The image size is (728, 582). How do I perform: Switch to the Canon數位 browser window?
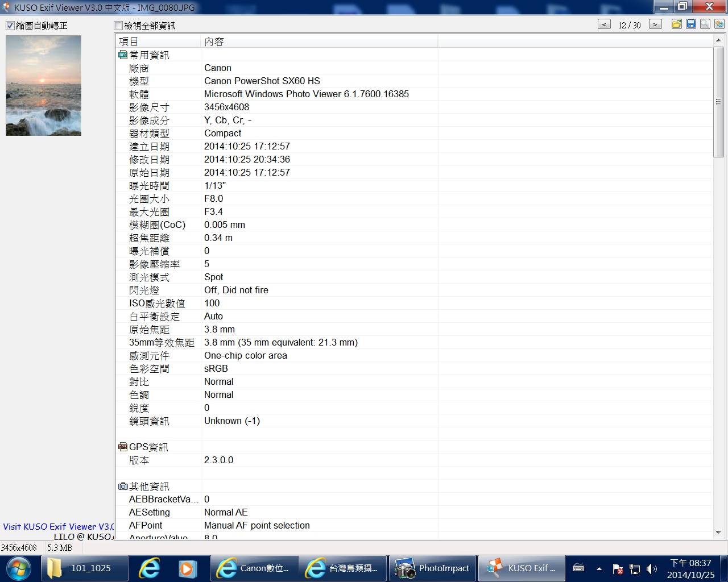[254, 568]
